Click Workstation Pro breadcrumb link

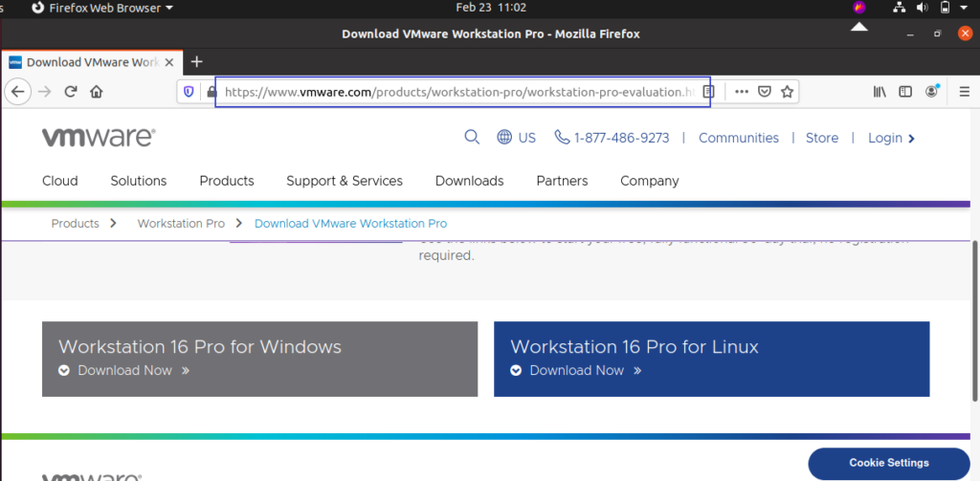coord(181,223)
